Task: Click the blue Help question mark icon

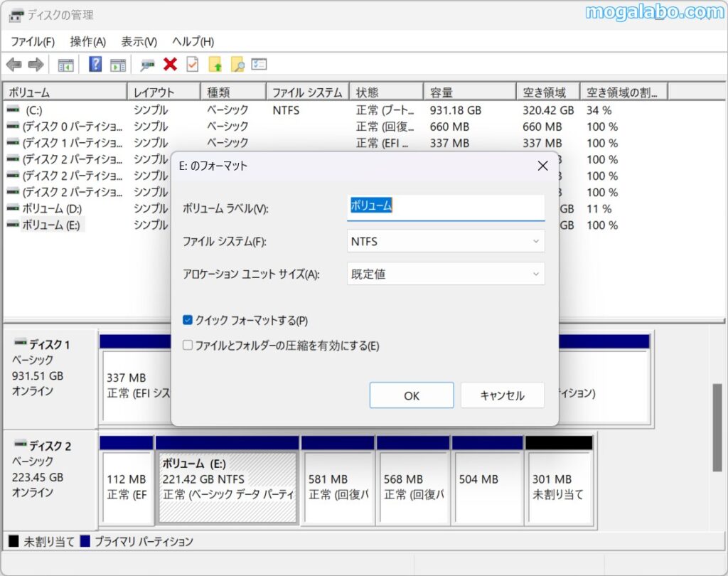Action: pyautogui.click(x=95, y=65)
